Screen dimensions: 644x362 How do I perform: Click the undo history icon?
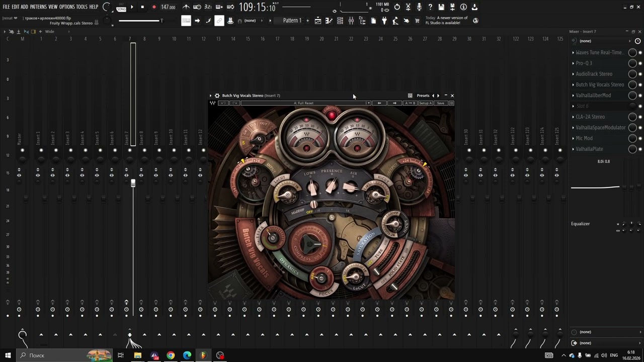(397, 7)
